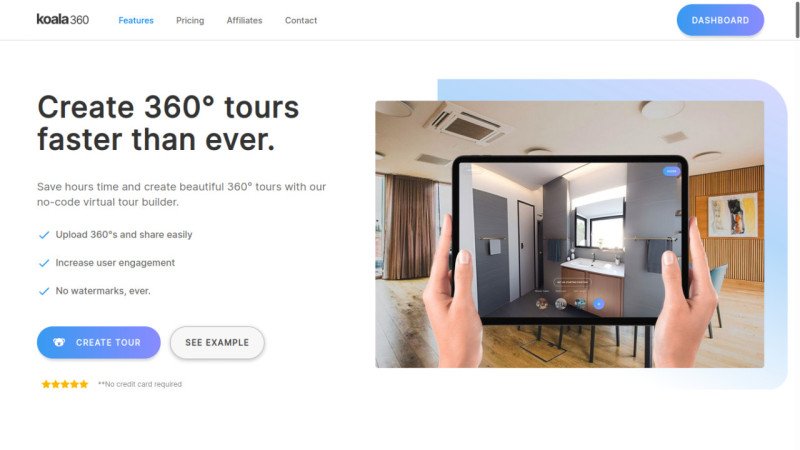Viewport: 800px width, 450px height.
Task: Click the blue plus circle in tablet
Action: coord(599,304)
